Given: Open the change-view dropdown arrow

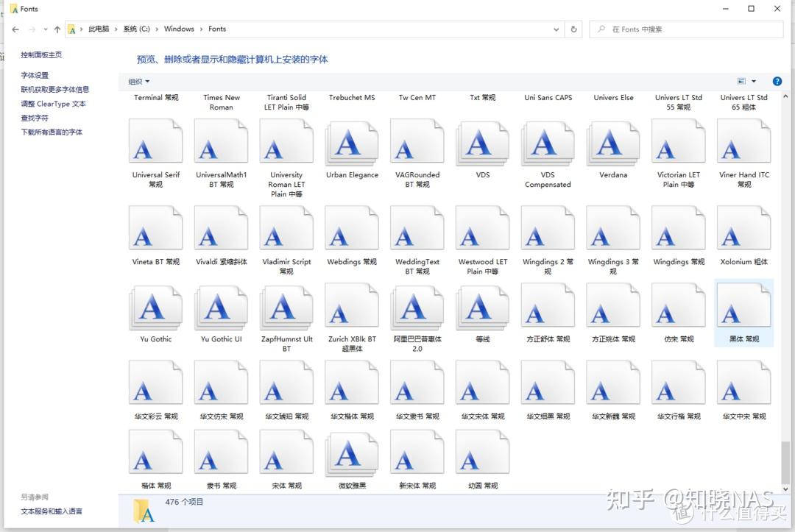Looking at the screenshot, I should (753, 81).
